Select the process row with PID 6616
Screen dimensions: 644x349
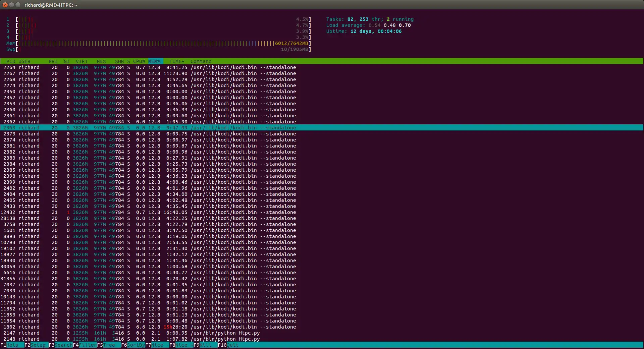322,273
